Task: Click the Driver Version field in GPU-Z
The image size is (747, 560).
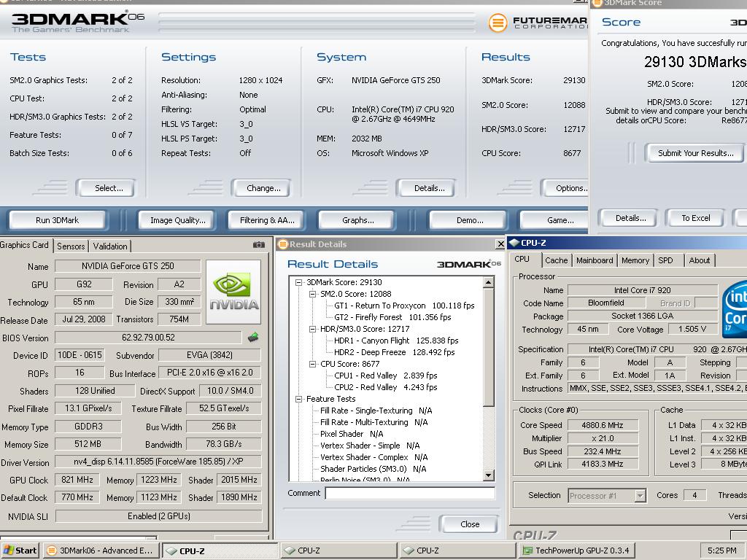Action: click(158, 462)
